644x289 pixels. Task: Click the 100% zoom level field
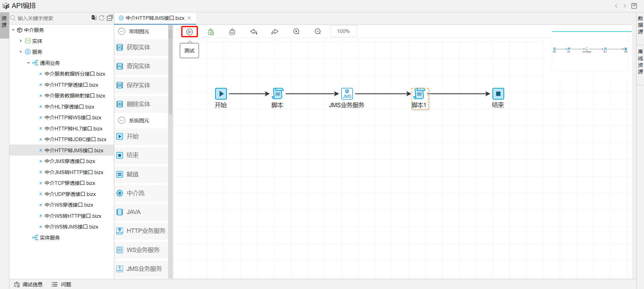(x=343, y=31)
